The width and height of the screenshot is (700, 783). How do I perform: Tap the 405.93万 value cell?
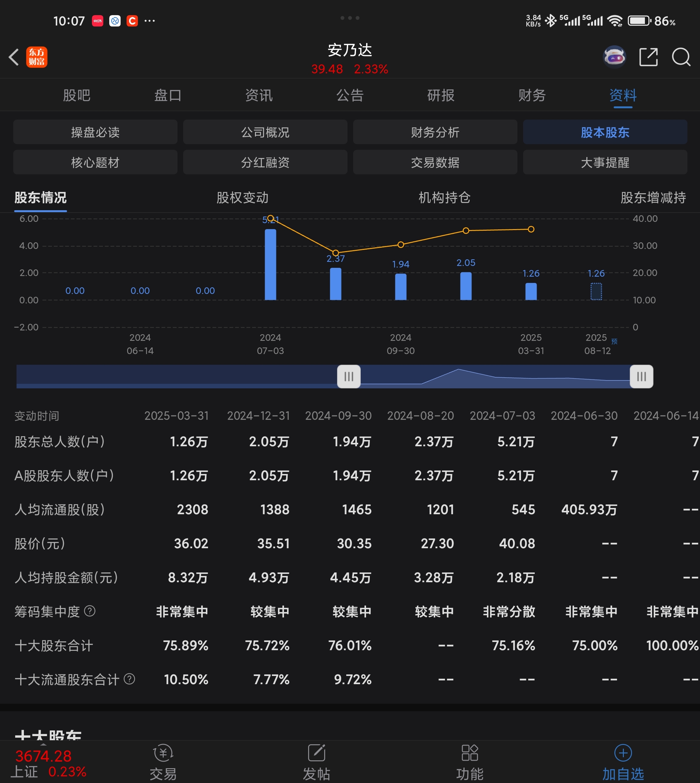[x=589, y=510]
